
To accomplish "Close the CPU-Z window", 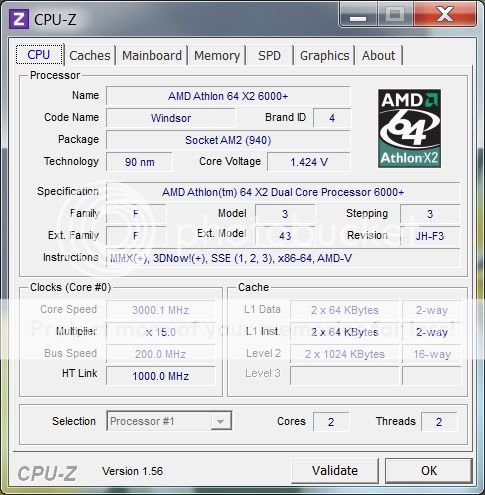I will [445, 15].
